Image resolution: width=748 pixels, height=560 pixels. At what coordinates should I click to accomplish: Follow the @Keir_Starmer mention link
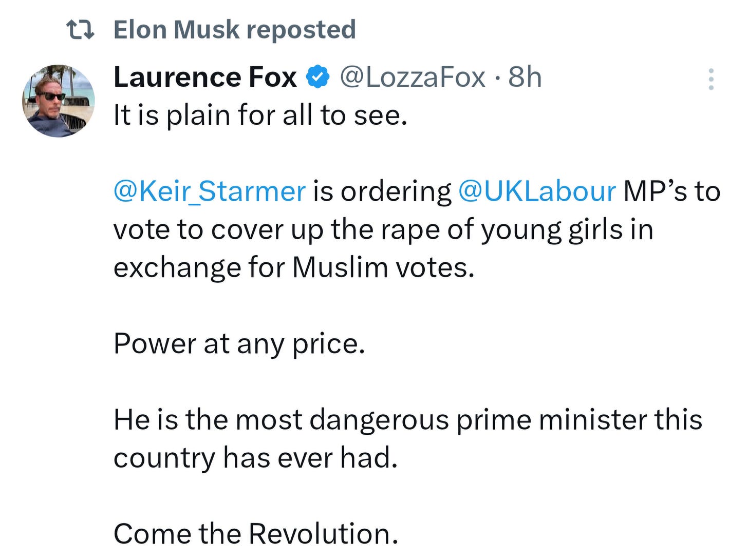pyautogui.click(x=210, y=192)
